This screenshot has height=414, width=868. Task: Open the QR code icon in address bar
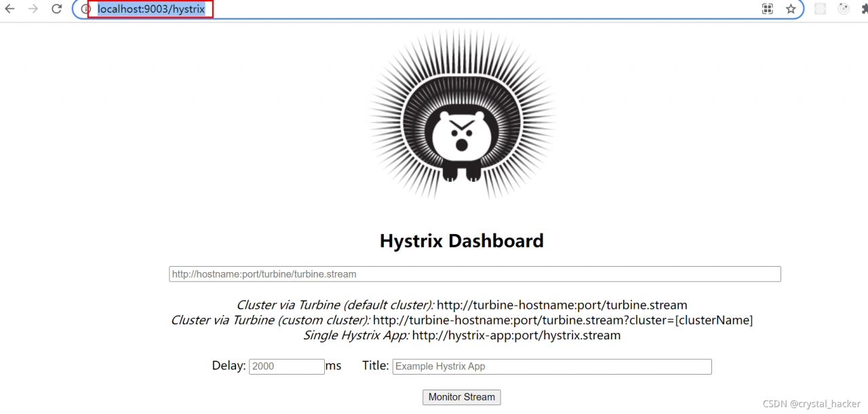pos(768,10)
